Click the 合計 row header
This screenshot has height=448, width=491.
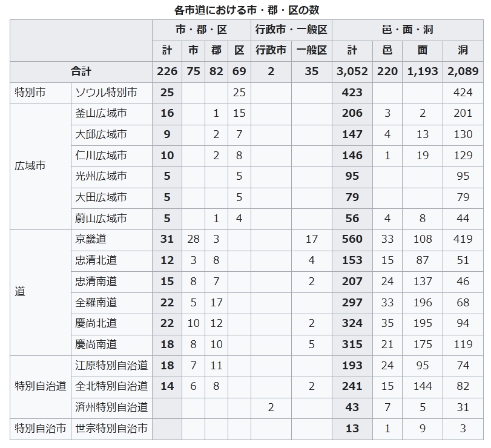pos(81,71)
